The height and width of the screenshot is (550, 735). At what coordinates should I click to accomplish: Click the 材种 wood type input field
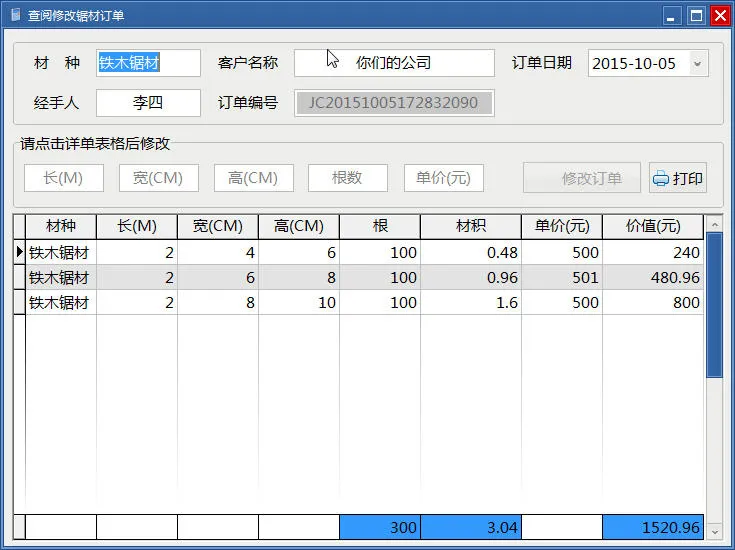point(148,63)
